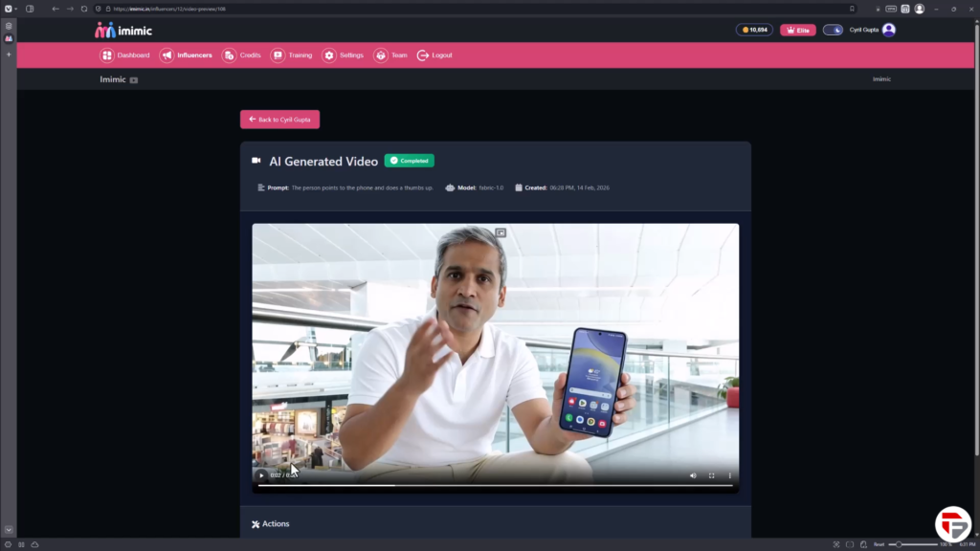The image size is (980, 551).
Task: Open the Influencers section
Action: 167,55
